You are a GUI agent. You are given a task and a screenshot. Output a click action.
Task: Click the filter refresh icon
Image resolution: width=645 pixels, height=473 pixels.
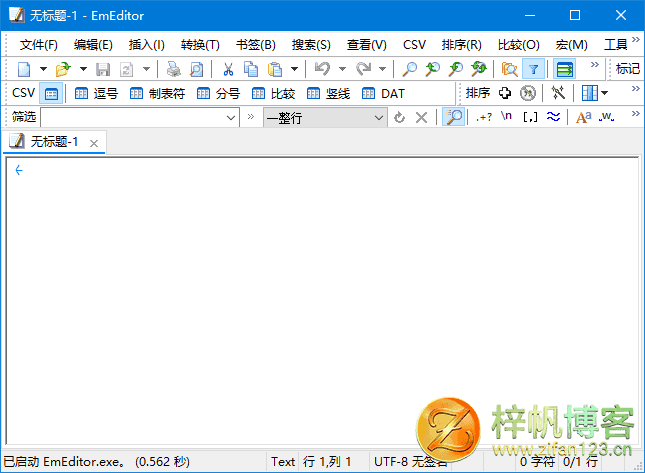(x=399, y=118)
